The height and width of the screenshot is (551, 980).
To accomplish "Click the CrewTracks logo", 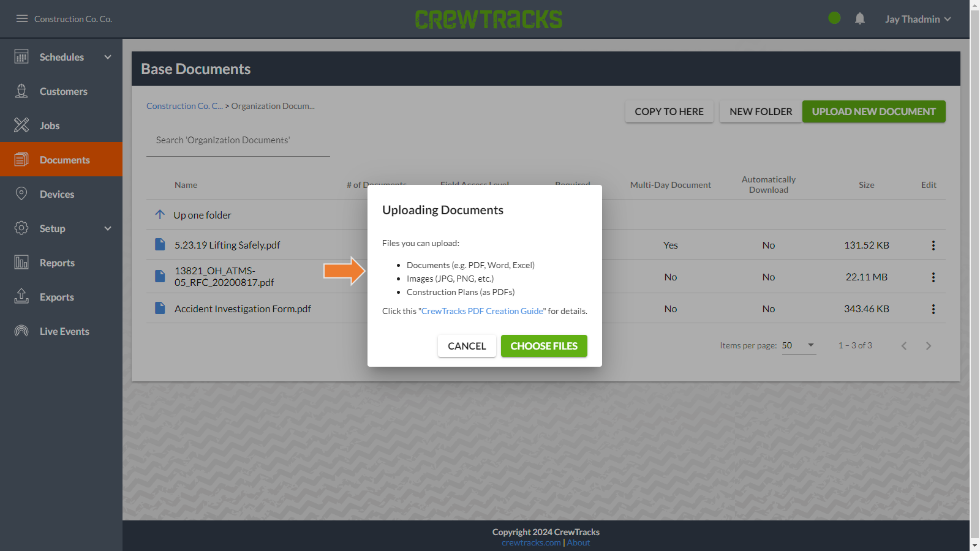I will (489, 19).
